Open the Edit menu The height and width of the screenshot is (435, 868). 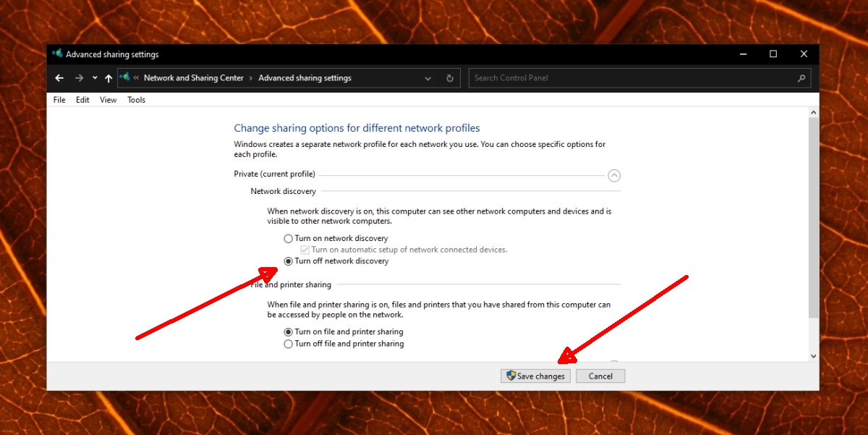point(82,100)
